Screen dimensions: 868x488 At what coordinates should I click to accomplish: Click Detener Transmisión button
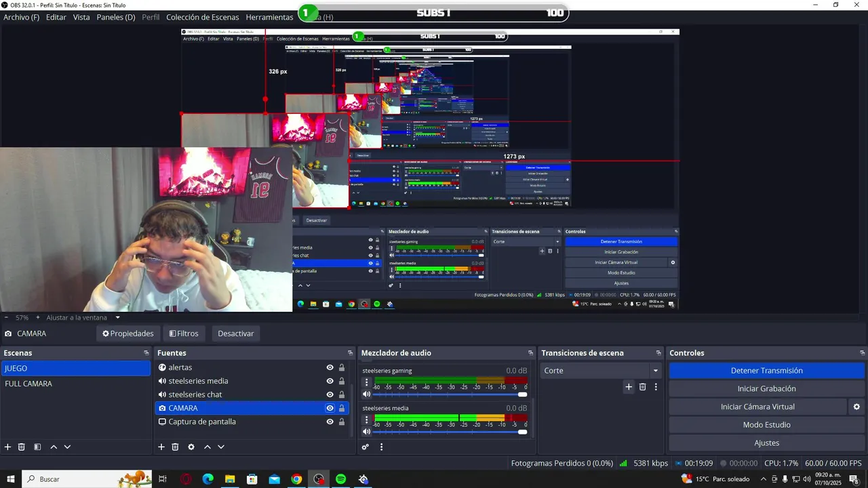pos(767,371)
